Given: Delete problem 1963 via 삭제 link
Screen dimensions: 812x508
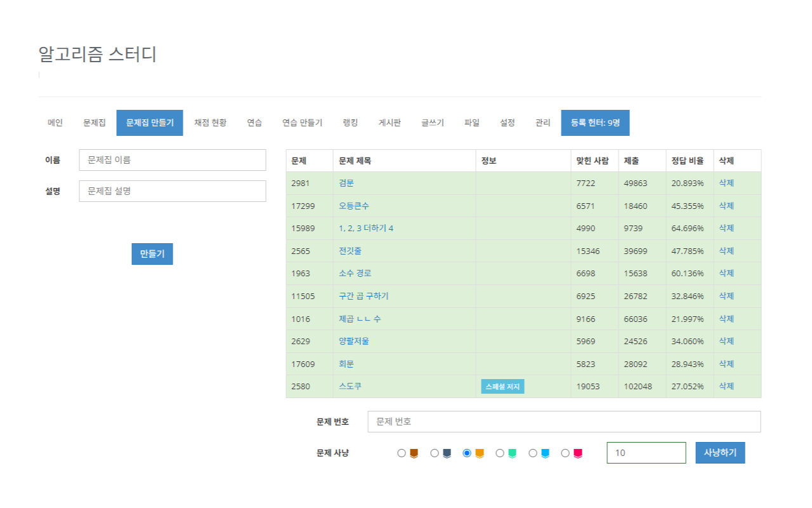Looking at the screenshot, I should (x=726, y=273).
